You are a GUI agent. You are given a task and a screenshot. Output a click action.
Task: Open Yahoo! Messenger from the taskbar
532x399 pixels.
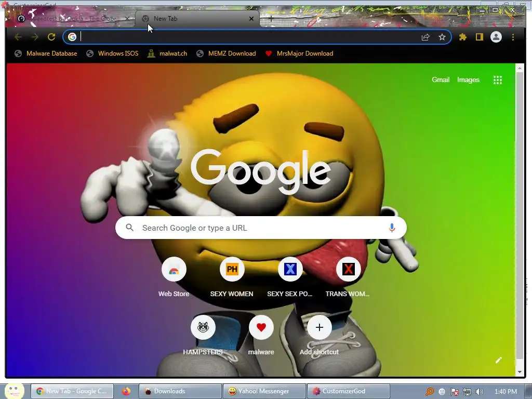[264, 391]
